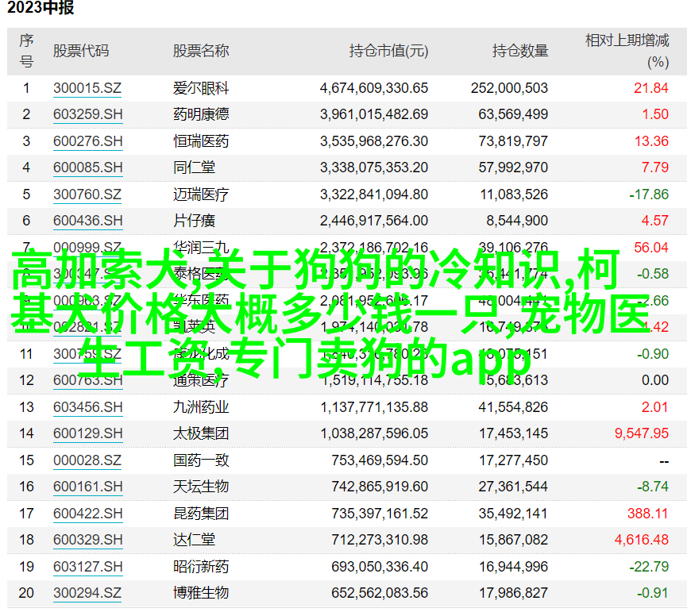Select the 昭衍新药 name cell
This screenshot has height=616, width=687.
point(201,567)
